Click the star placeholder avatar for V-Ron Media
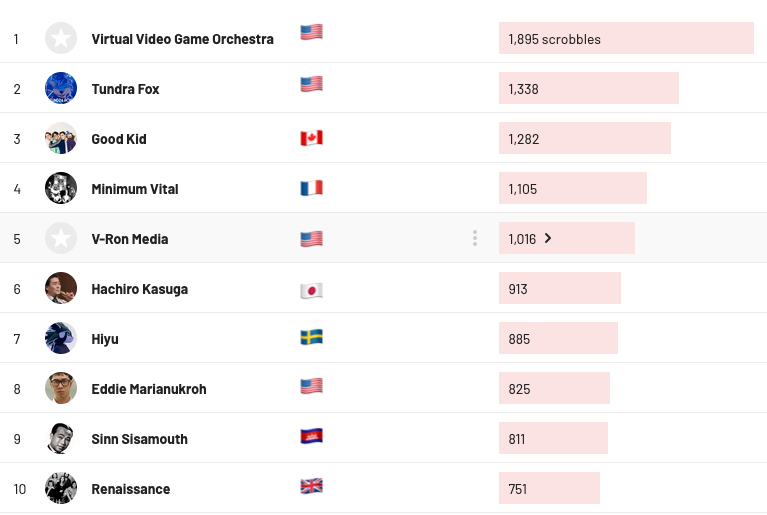The width and height of the screenshot is (767, 515). coord(61,238)
